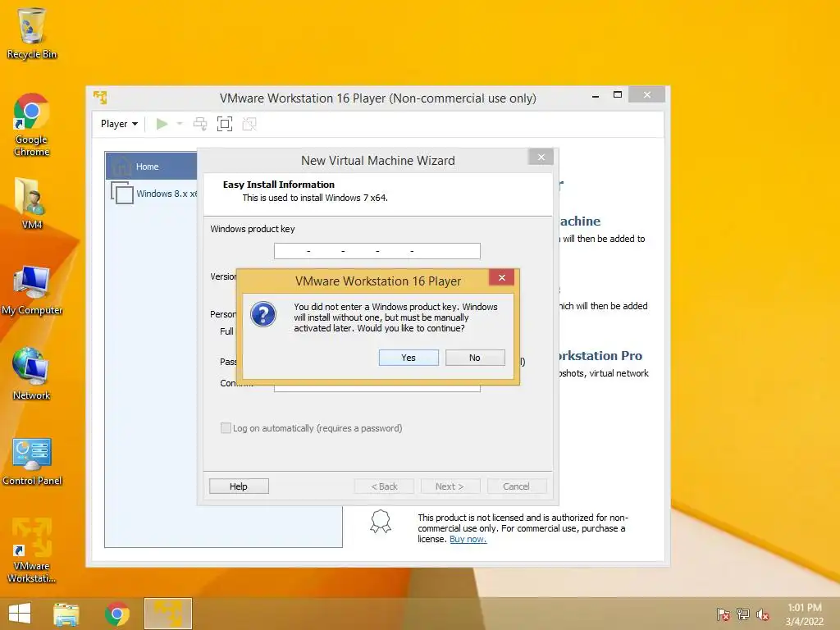Image resolution: width=840 pixels, height=630 pixels.
Task: Click the Unity mode toolbar icon
Action: [x=249, y=125]
